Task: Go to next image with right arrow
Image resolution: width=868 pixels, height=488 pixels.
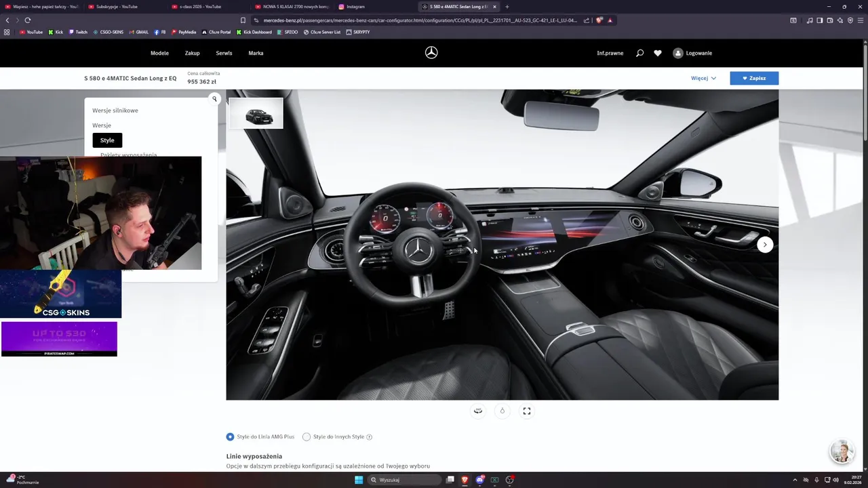Action: tap(765, 245)
